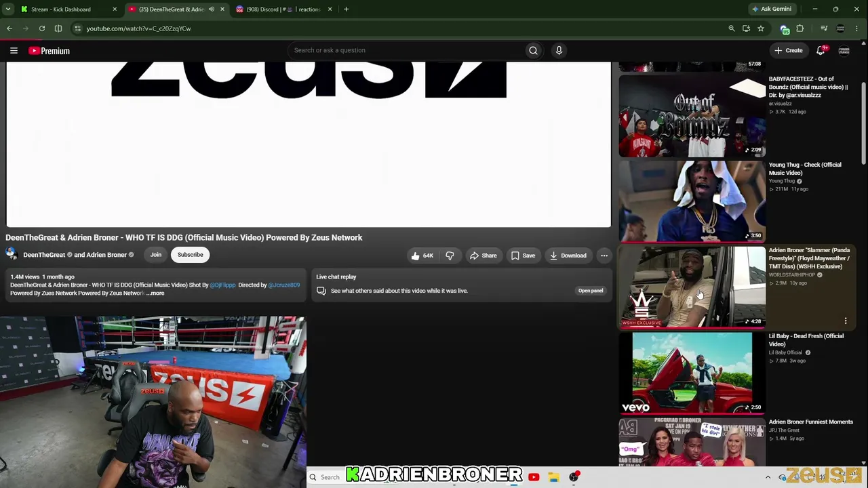The width and height of the screenshot is (868, 488).
Task: Open the live chat replay panel
Action: pos(590,291)
